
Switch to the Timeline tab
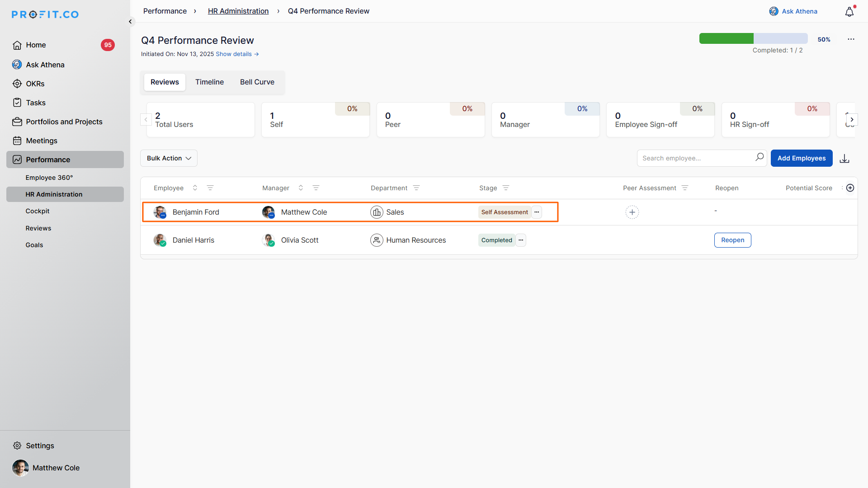tap(209, 82)
